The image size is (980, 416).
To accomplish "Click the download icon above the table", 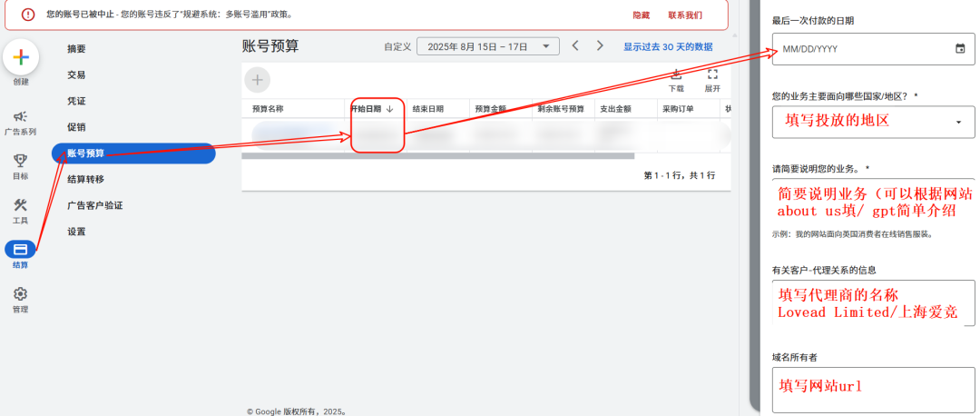I will click(x=676, y=74).
